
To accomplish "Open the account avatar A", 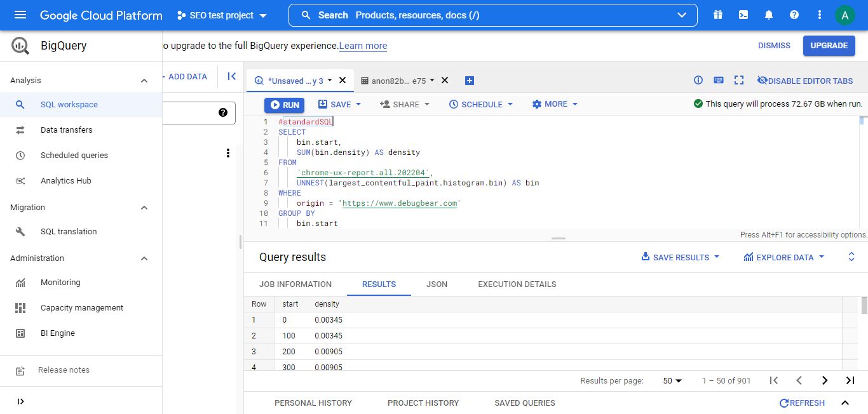I will click(844, 15).
